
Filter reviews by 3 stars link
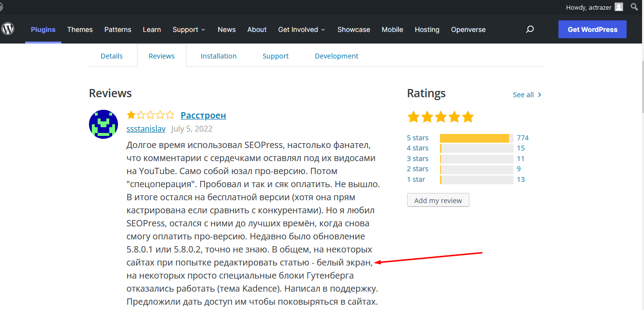pos(418,159)
